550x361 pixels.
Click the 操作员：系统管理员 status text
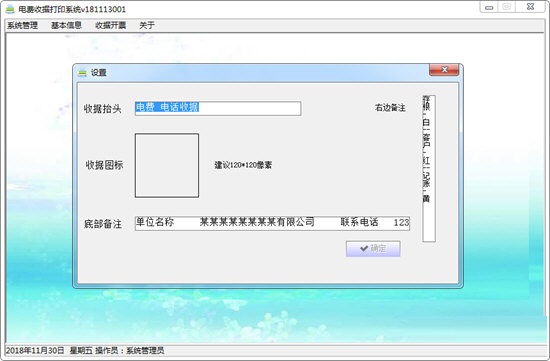[130, 350]
